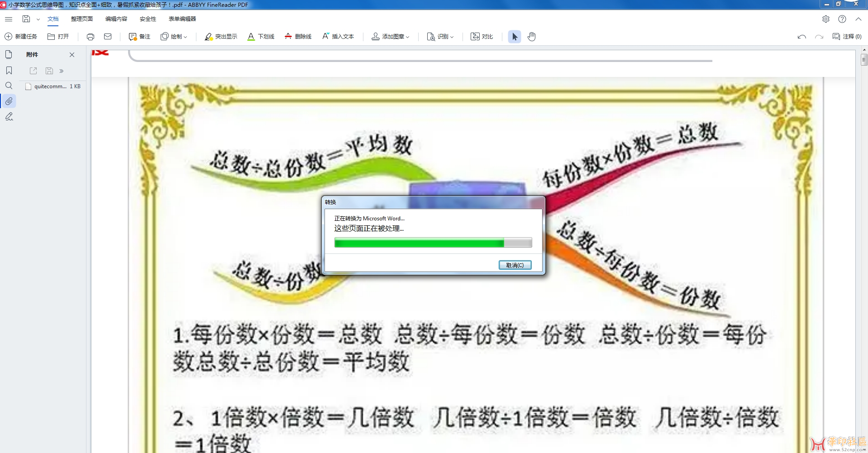868x453 pixels.
Task: Switch to the 整理页面 tab
Action: click(82, 19)
